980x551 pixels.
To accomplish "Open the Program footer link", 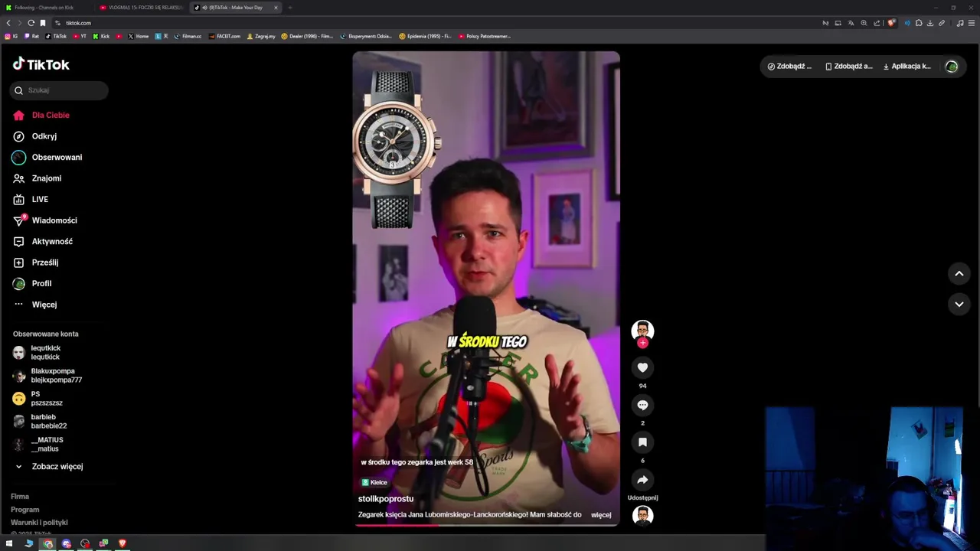I will [24, 510].
